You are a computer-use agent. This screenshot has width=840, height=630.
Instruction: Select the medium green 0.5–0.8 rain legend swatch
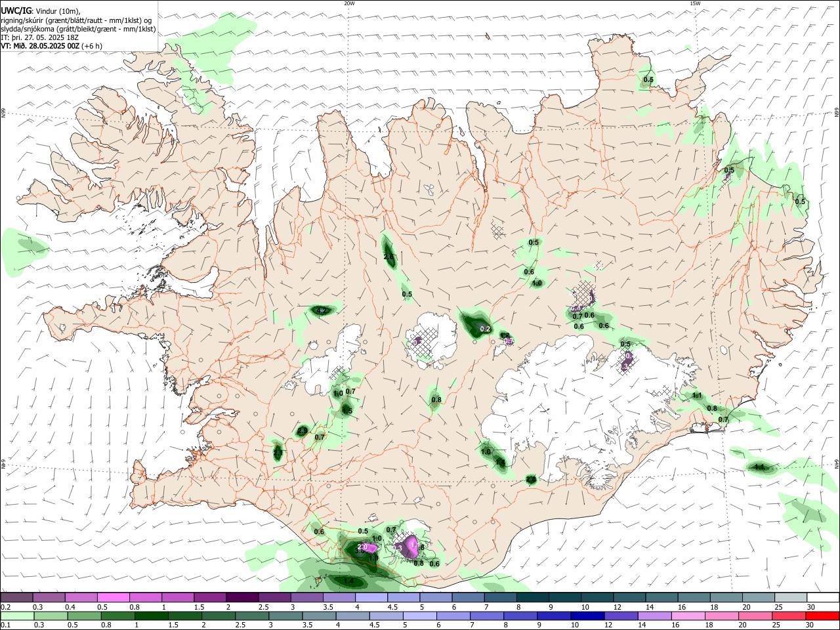coord(84,616)
